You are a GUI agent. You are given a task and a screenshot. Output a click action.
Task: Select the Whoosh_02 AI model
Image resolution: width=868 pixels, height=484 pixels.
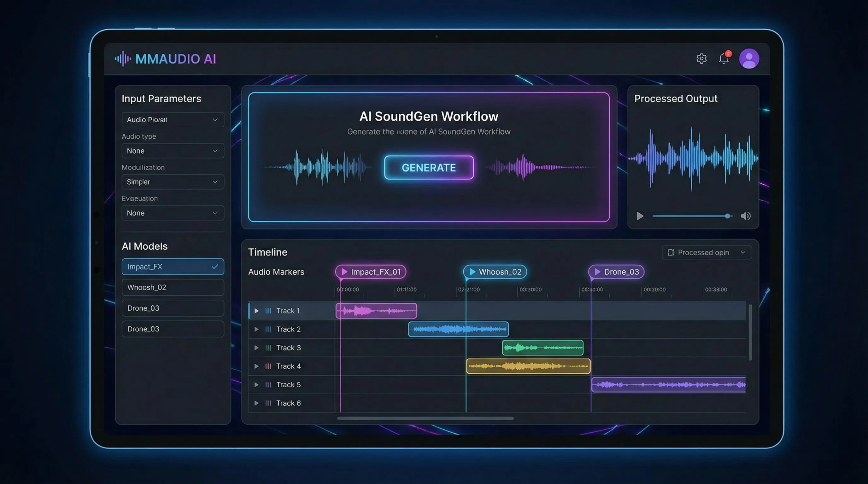pyautogui.click(x=173, y=287)
